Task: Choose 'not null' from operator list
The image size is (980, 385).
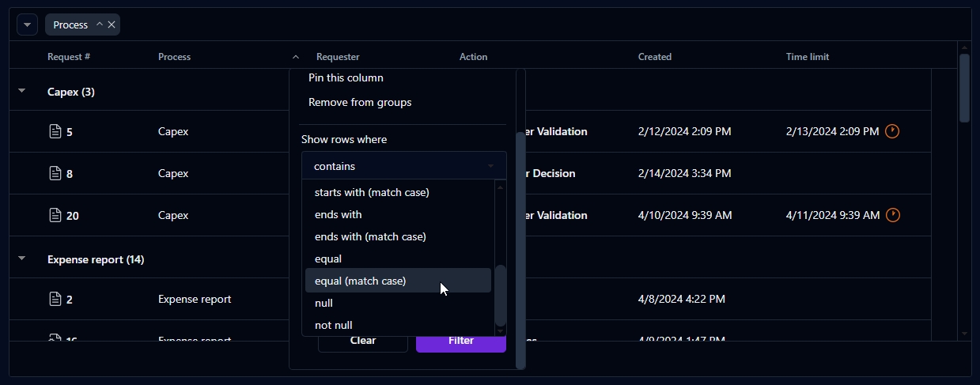Action: [x=334, y=325]
